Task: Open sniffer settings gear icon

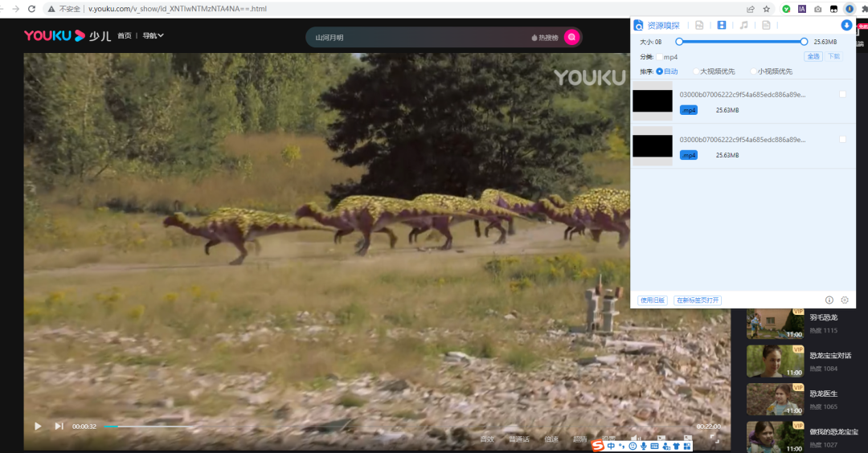Action: [x=845, y=300]
